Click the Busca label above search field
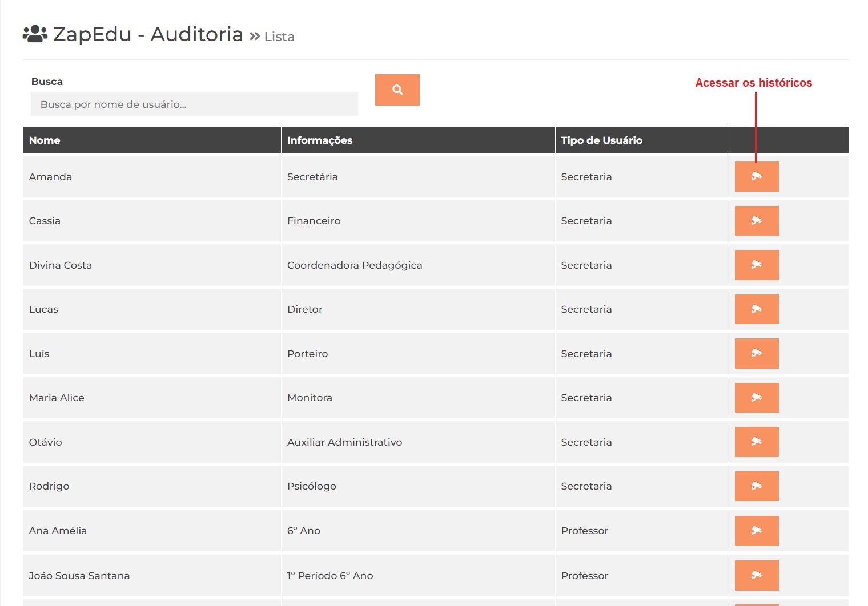Image resolution: width=868 pixels, height=606 pixels. point(47,82)
